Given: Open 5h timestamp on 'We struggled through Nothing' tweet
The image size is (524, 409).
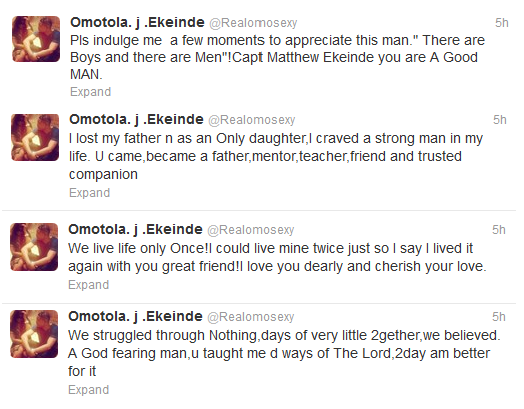Looking at the screenshot, I should pos(499,316).
